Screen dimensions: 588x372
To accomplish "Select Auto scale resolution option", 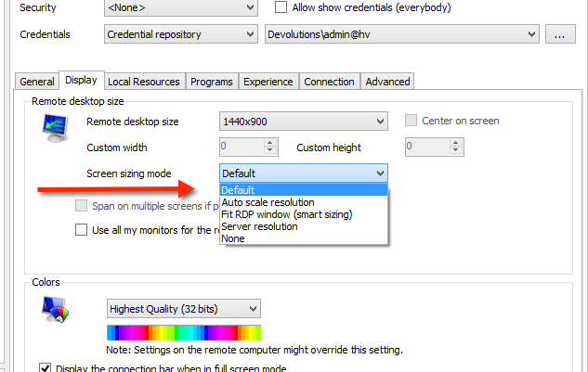I will [268, 202].
